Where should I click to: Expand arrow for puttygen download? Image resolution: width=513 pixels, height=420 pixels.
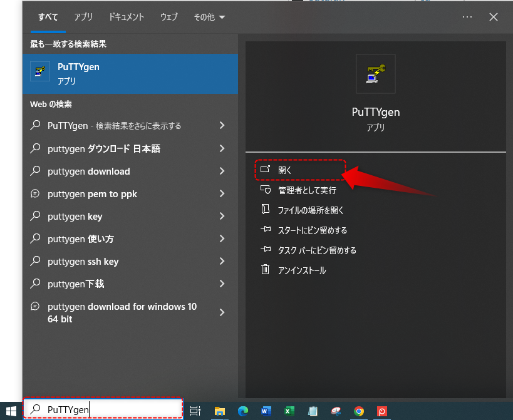(x=222, y=171)
